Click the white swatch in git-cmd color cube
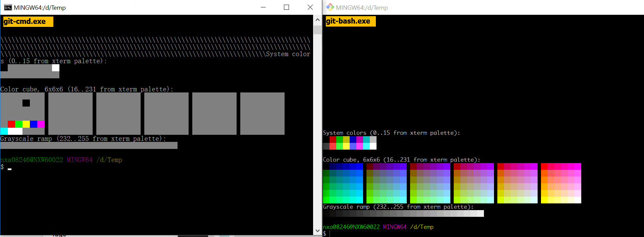 coord(15,131)
